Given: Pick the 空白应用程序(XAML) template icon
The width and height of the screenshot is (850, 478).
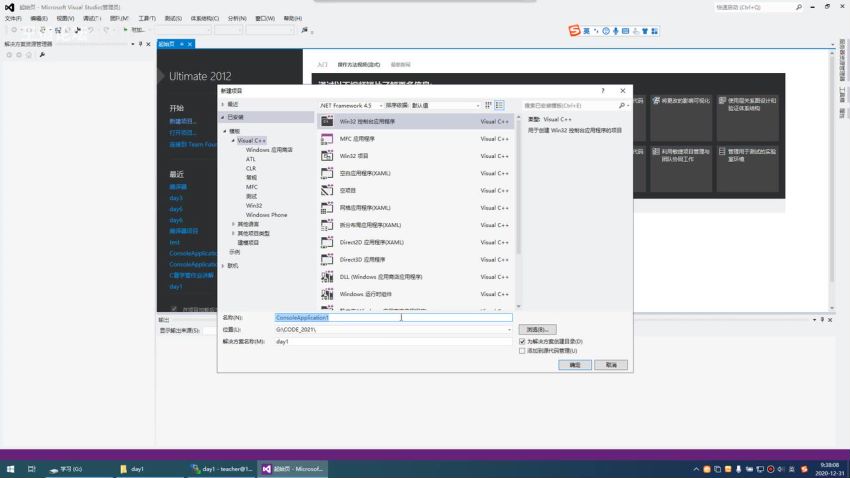Looking at the screenshot, I should 327,173.
